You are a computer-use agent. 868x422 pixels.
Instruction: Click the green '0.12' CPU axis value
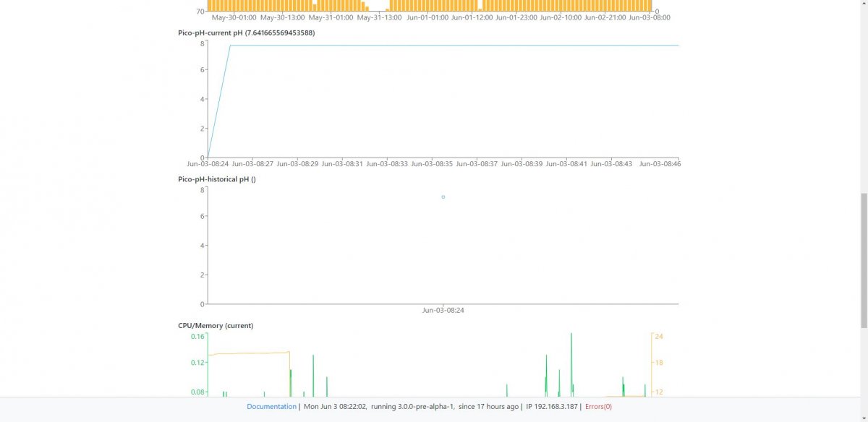pos(197,363)
